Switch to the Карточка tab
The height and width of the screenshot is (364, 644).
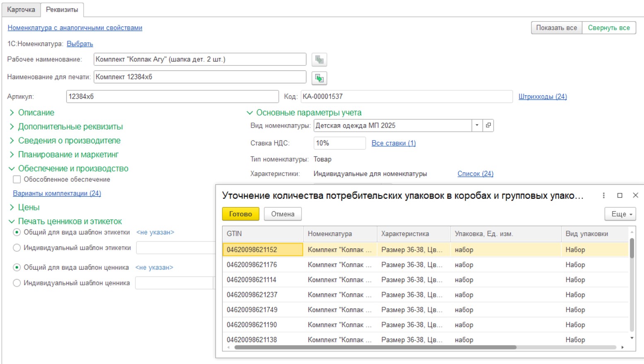21,10
